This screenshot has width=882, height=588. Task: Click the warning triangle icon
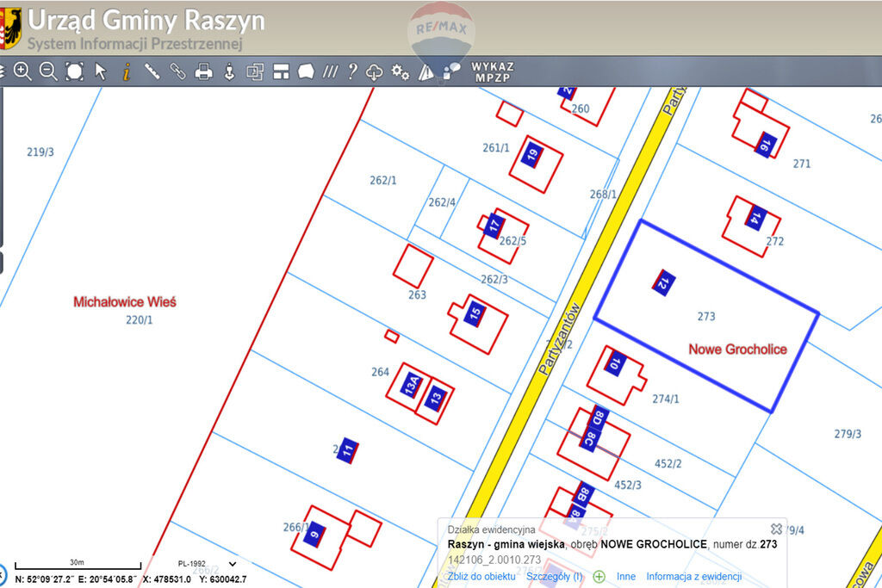[425, 72]
